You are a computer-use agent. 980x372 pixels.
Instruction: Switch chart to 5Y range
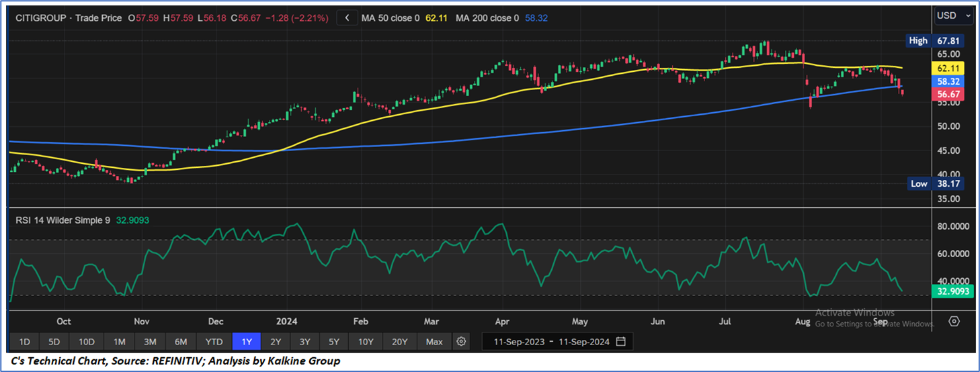coord(334,342)
